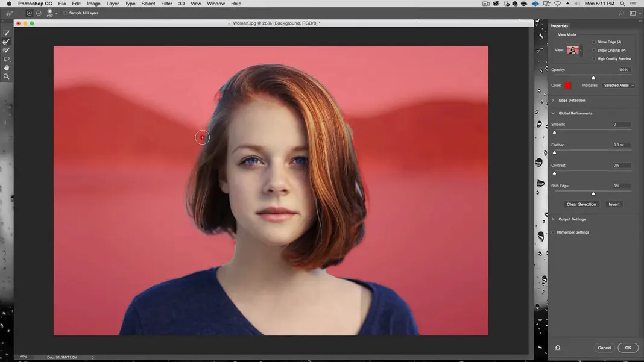Click the Shift Edge slider handle
This screenshot has width=644, height=362.
pos(593,194)
